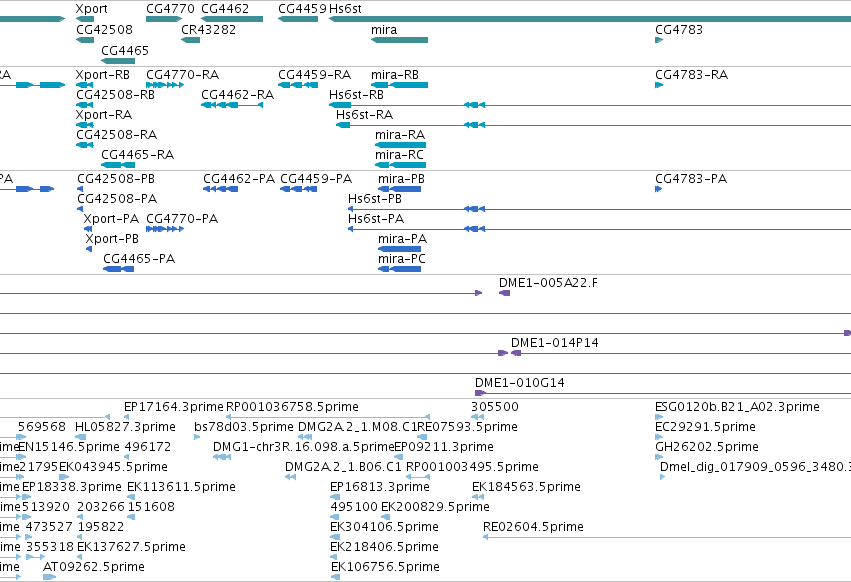Screen dimensions: 851x582
Task: Select the CR43282 gene label
Action: 208,30
